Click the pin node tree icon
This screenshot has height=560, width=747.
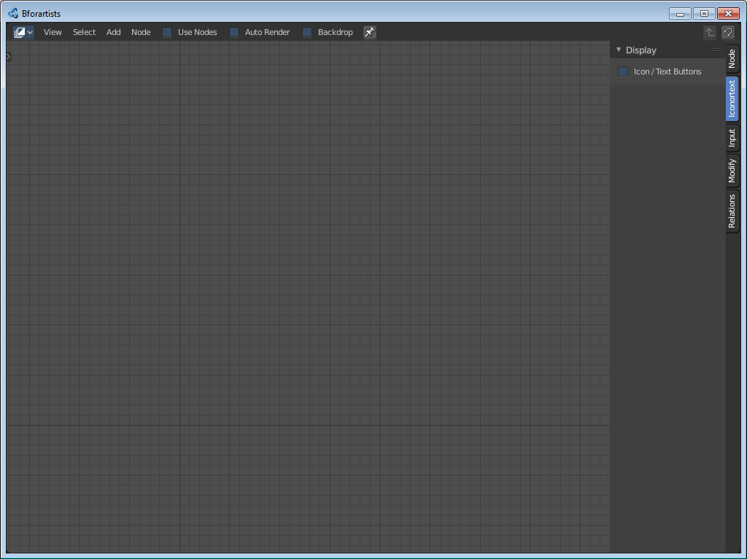click(x=370, y=32)
